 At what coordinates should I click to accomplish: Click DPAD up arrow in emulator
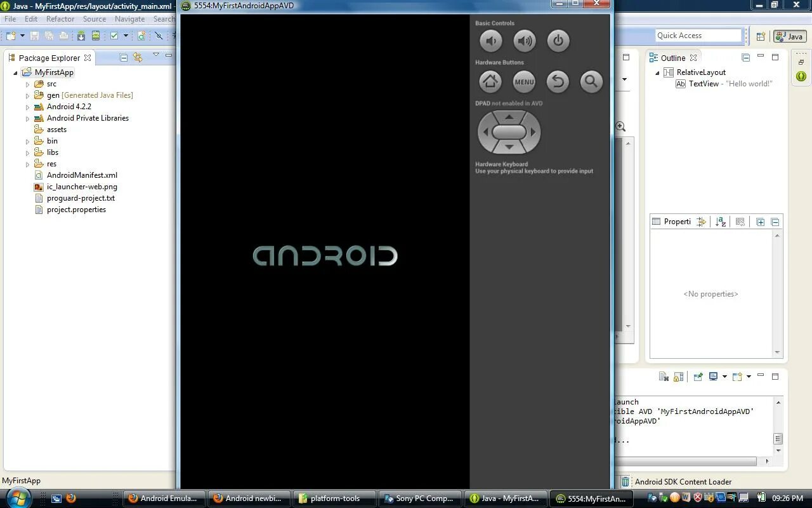tap(509, 117)
